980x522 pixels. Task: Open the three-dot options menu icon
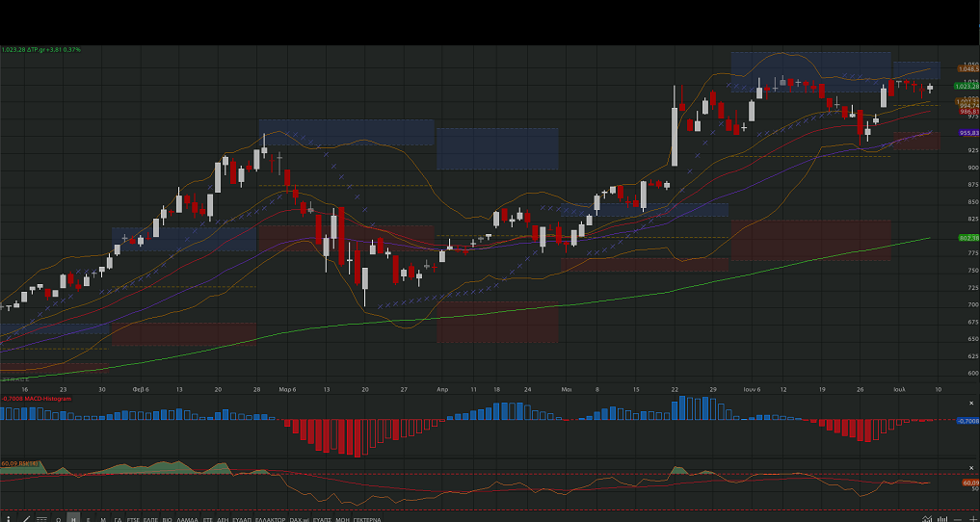(8, 519)
